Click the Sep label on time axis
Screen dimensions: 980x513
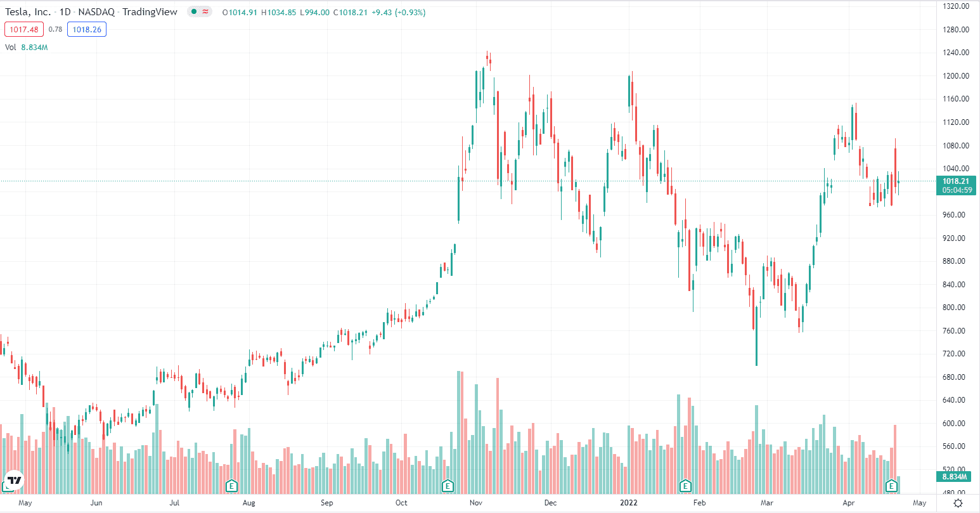pyautogui.click(x=326, y=503)
